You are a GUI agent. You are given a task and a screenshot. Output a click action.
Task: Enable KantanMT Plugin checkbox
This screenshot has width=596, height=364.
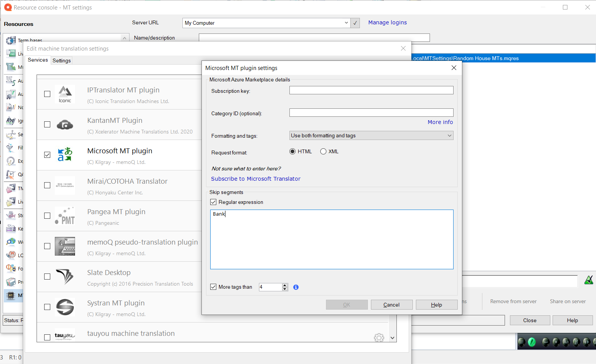point(47,124)
